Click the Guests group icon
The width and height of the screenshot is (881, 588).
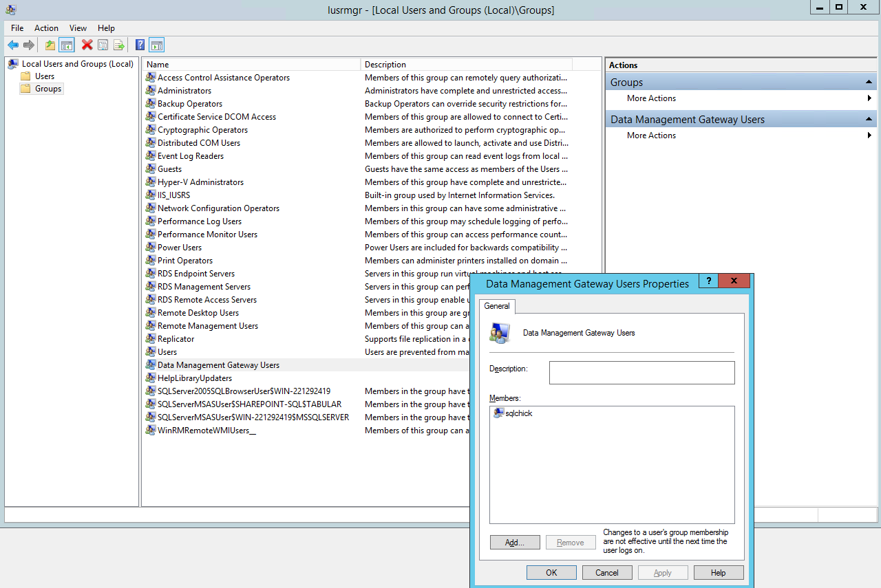coord(151,169)
